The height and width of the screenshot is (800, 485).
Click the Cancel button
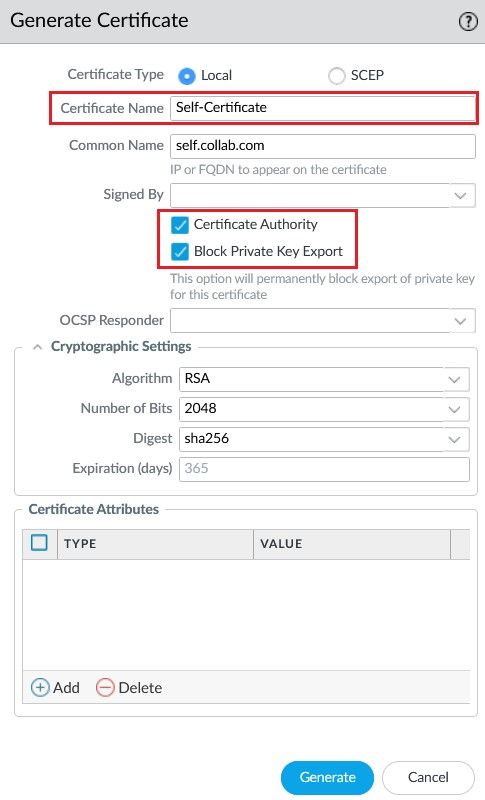click(428, 777)
